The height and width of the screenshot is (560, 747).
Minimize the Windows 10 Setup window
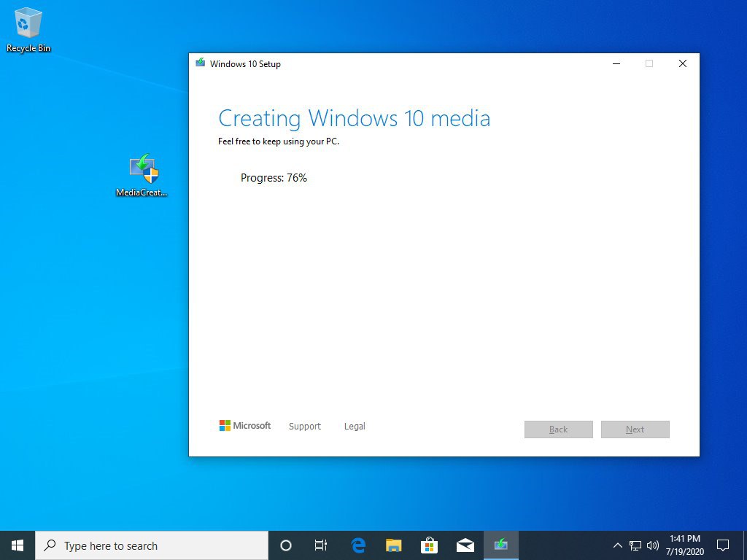[616, 63]
